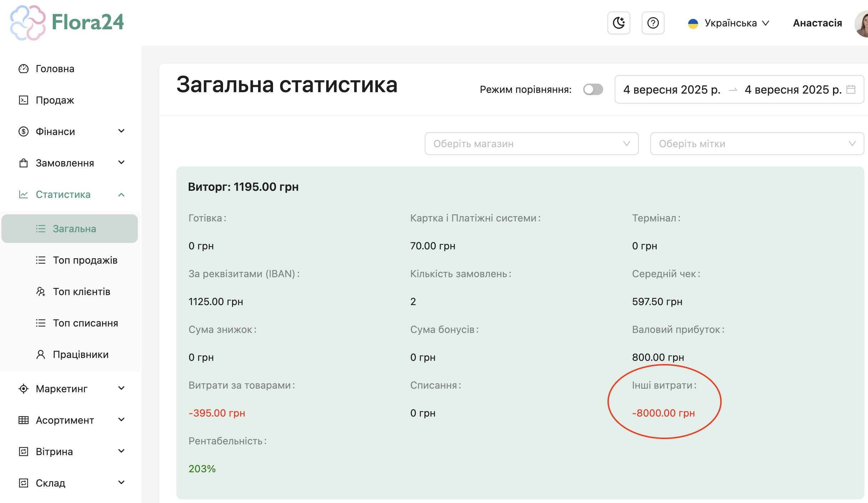Click the Flora24 logo
This screenshot has width=868, height=503.
coord(67,22)
